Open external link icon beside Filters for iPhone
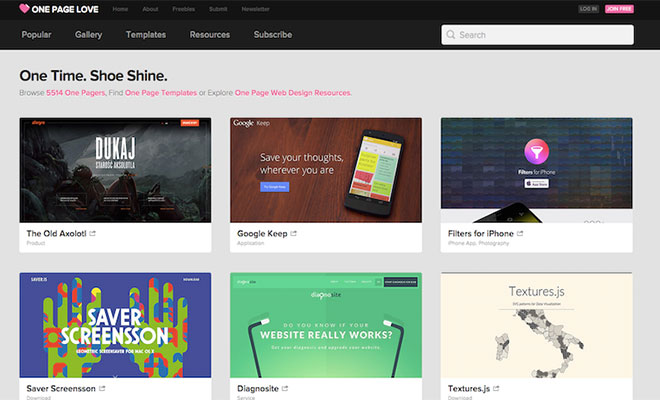This screenshot has height=400, width=660. pyautogui.click(x=520, y=233)
